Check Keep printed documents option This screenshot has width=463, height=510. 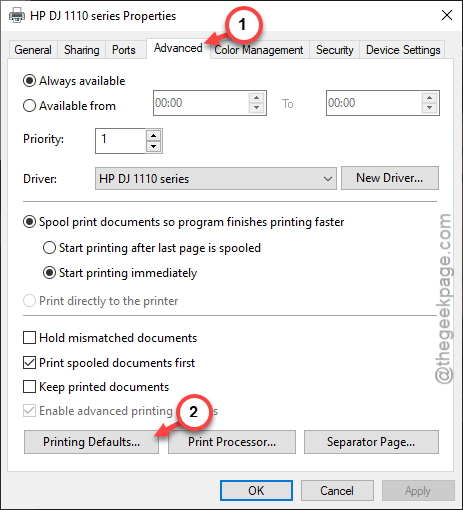[x=29, y=387]
